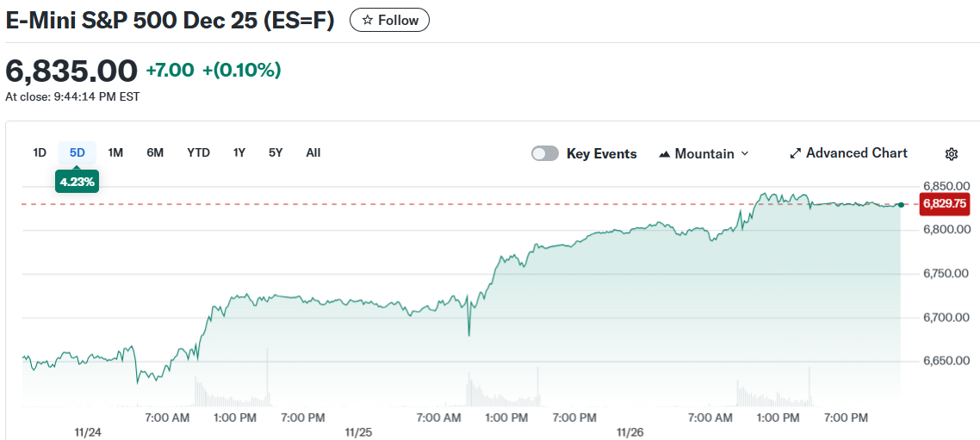Click the Key Events text label
Image resolution: width=980 pixels, height=440 pixels.
pos(601,153)
